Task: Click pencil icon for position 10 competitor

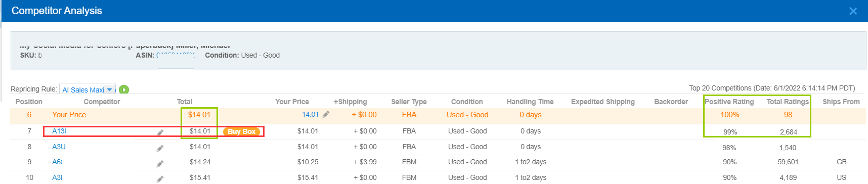Action: pos(160,178)
